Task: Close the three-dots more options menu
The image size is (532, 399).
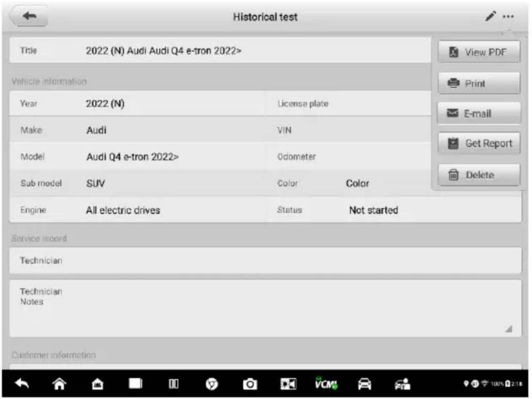Action: point(508,17)
